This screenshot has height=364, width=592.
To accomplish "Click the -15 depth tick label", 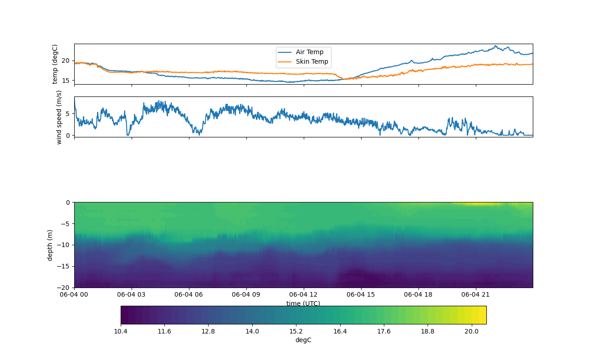I will (65, 266).
